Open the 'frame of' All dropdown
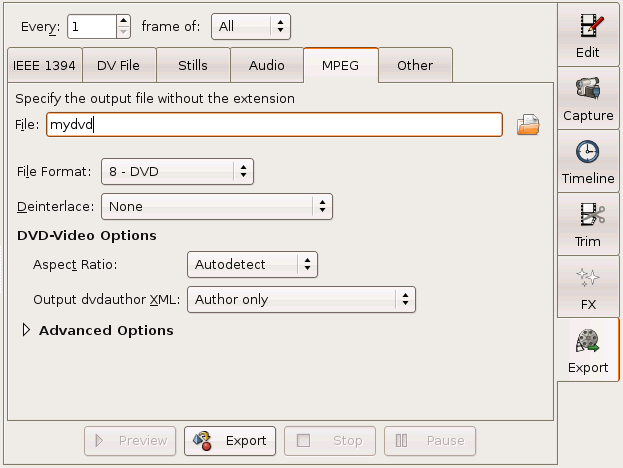Image resolution: width=623 pixels, height=468 pixels. [x=252, y=24]
